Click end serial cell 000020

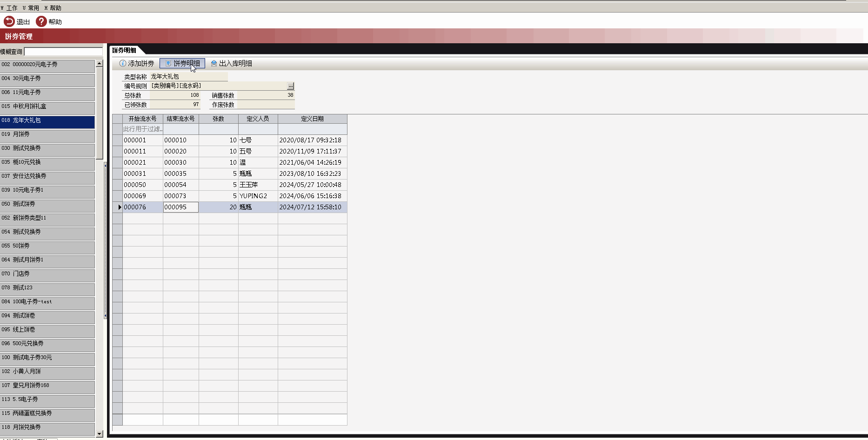point(181,151)
